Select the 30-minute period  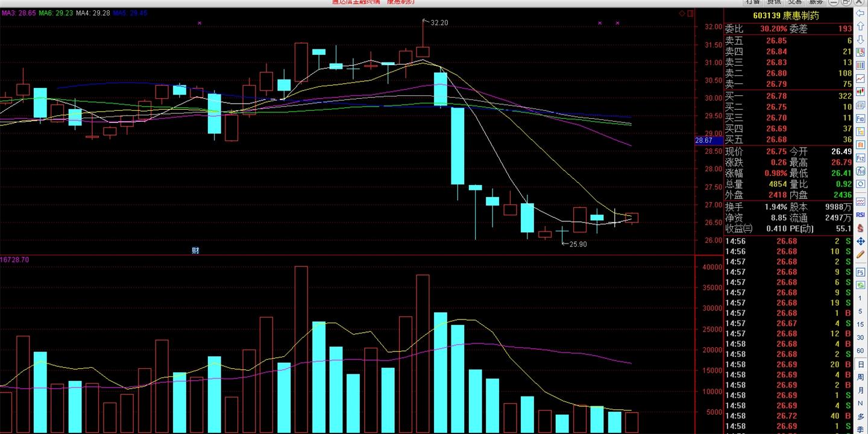click(x=861, y=338)
